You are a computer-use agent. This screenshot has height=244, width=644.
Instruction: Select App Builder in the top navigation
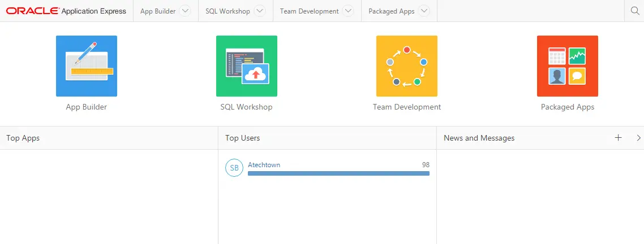pos(158,11)
